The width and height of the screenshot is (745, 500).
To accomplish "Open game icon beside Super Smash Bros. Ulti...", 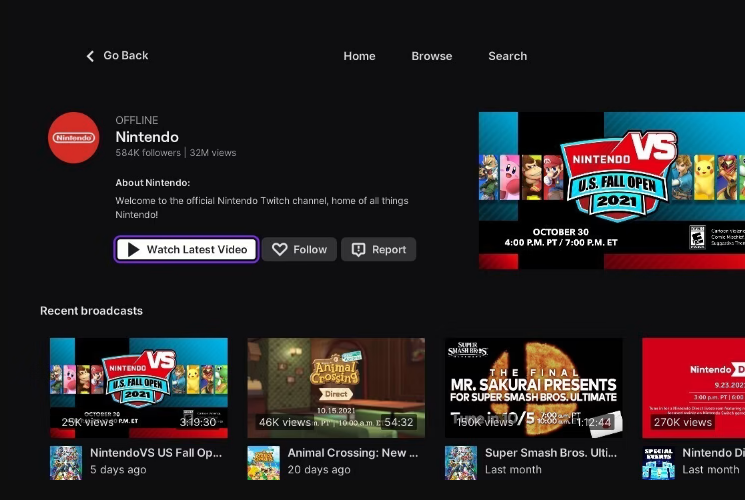I will tap(461, 462).
